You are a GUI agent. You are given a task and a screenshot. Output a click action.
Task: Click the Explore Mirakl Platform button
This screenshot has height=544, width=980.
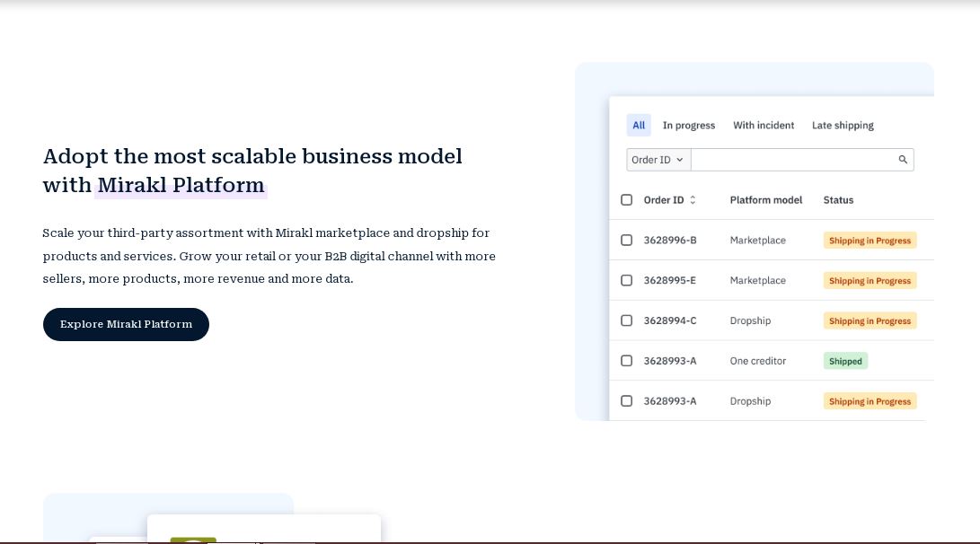click(126, 324)
